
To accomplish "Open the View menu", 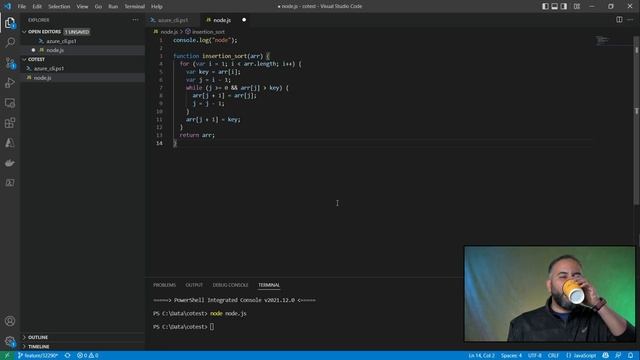I will 82,7.
